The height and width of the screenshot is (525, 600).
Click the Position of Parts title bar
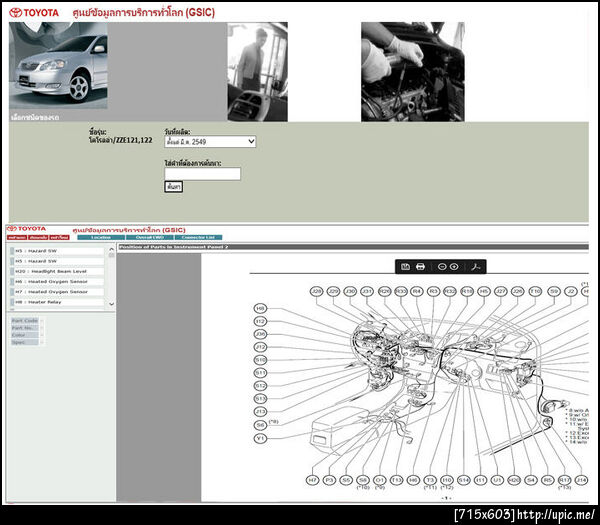(x=353, y=247)
